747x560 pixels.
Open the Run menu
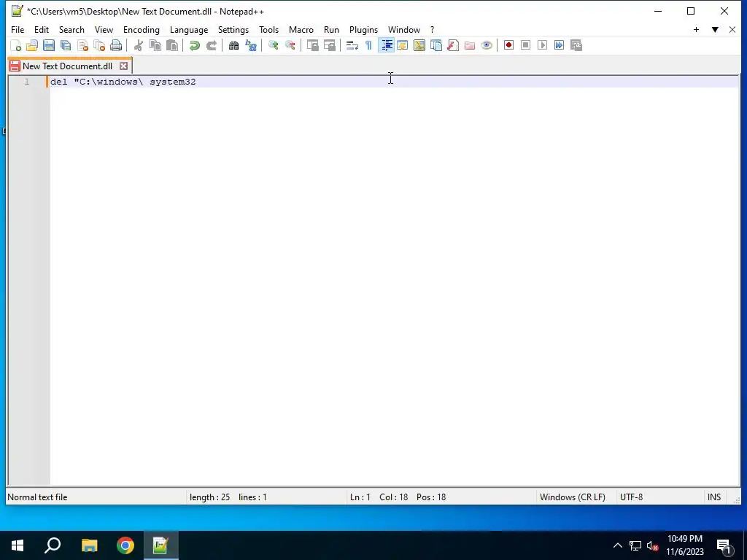pyautogui.click(x=332, y=29)
